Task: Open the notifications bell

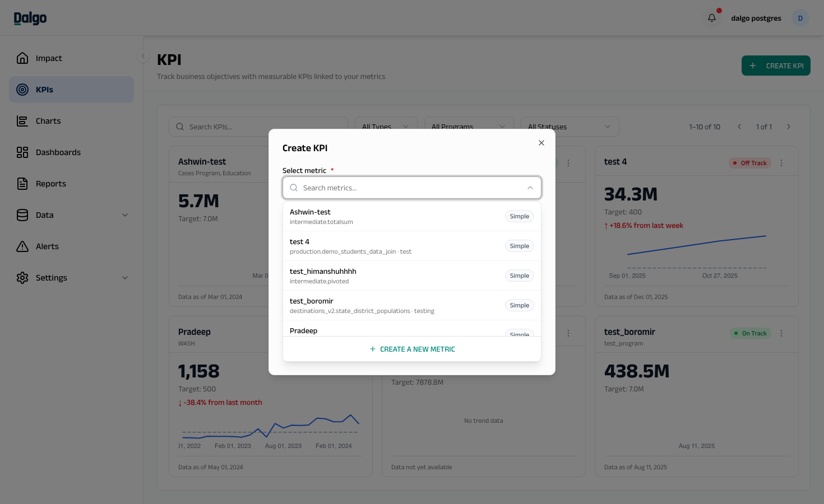Action: point(712,18)
